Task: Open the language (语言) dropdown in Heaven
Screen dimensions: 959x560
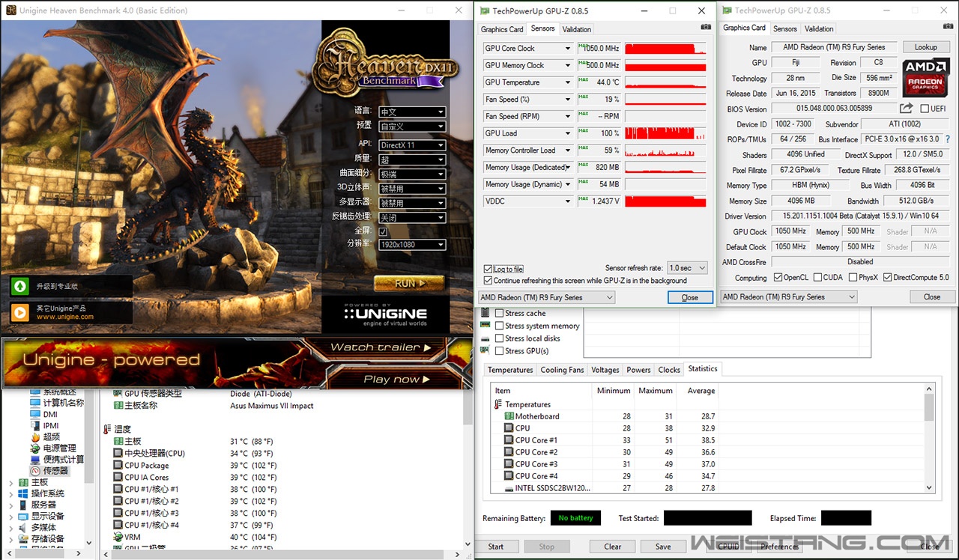Action: tap(411, 112)
